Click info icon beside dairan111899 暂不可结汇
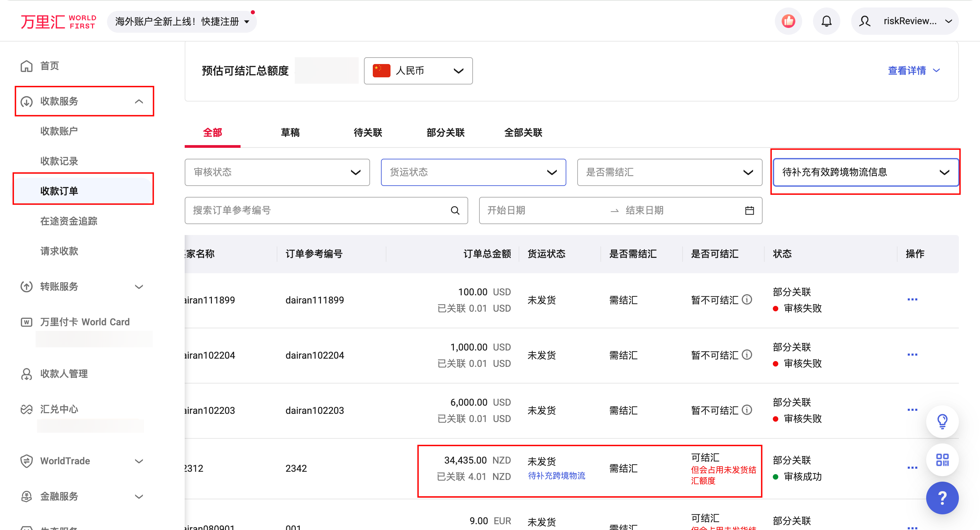 [747, 300]
